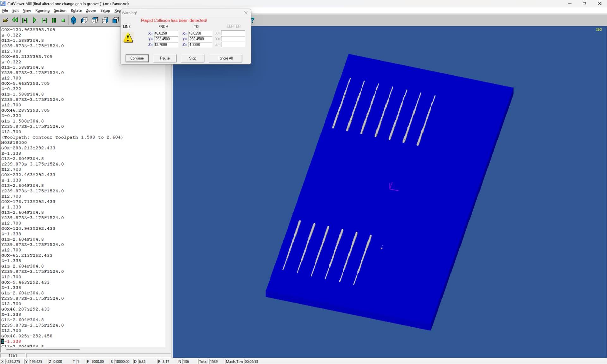The image size is (607, 364).
Task: Open the Section menu
Action: coord(60,10)
